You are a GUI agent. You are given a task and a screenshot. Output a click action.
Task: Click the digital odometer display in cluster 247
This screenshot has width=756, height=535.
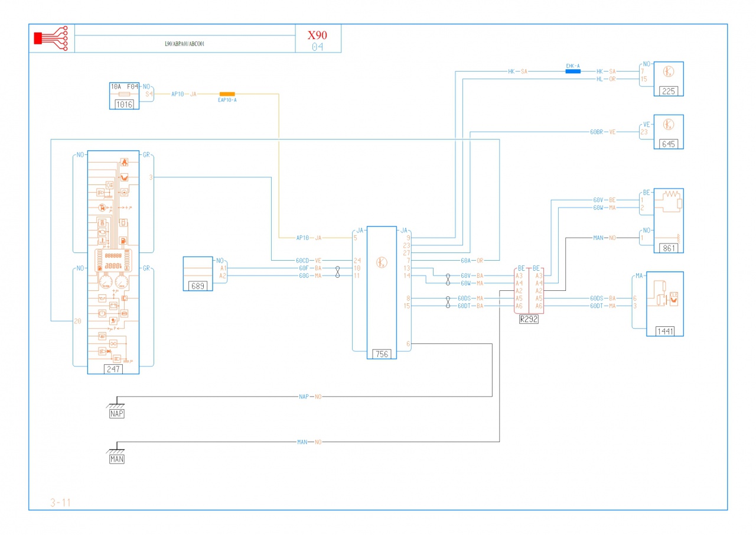point(113,267)
